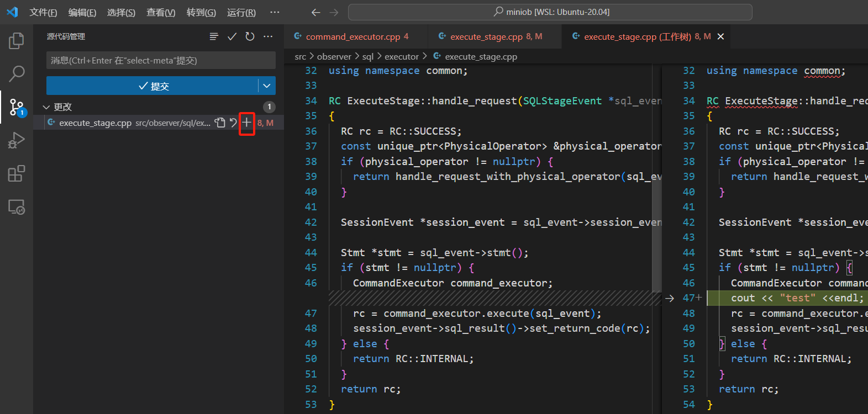This screenshot has height=414, width=868.
Task: Open the 选择(S) menu
Action: tap(121, 12)
